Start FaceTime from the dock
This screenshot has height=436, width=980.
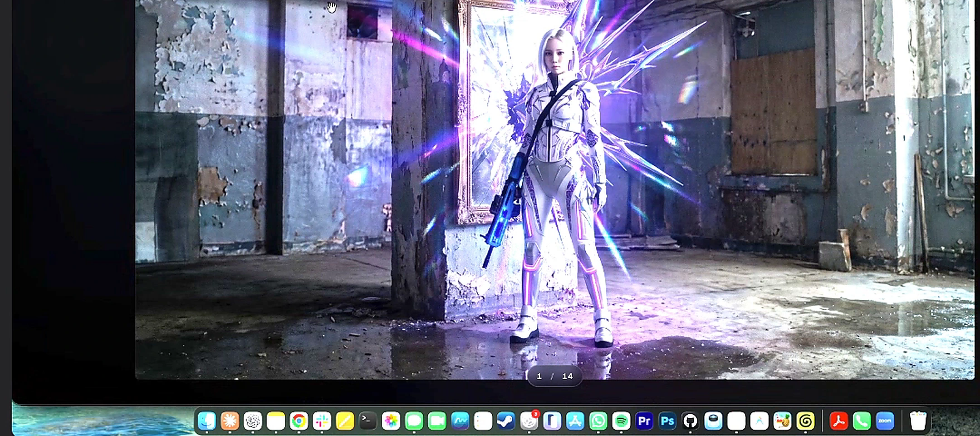437,421
